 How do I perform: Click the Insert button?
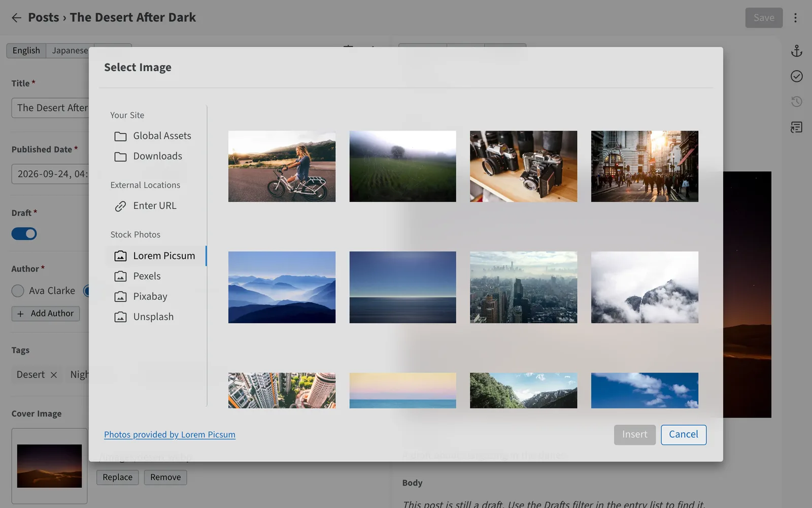[x=635, y=435]
